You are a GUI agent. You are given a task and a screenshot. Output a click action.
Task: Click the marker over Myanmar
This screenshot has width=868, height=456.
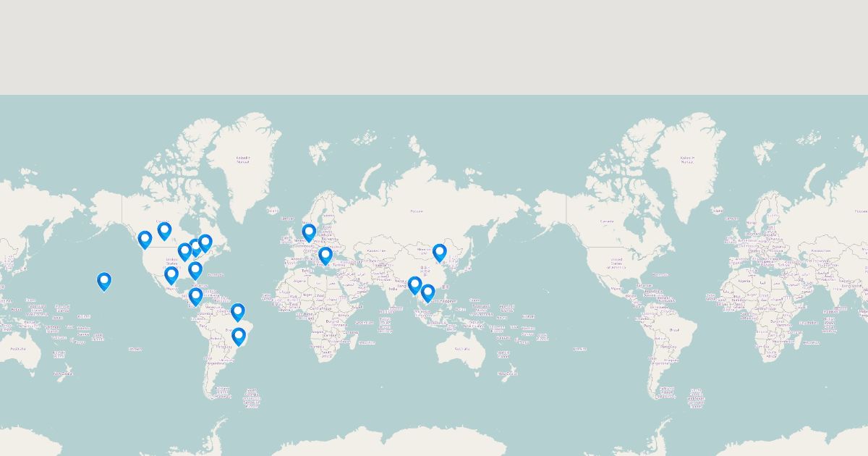tap(414, 285)
